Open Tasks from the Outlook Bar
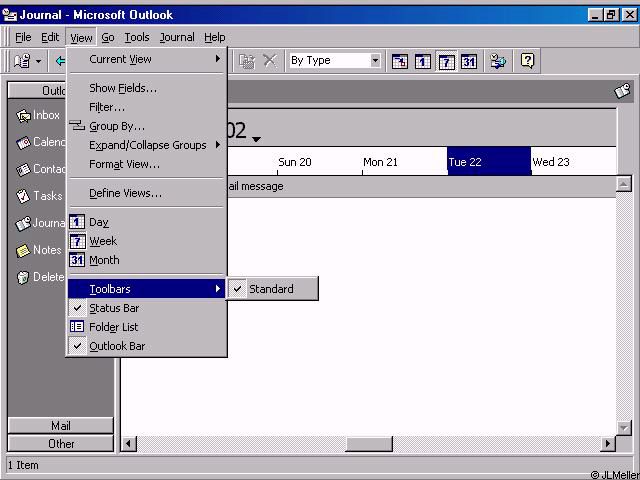 39,196
